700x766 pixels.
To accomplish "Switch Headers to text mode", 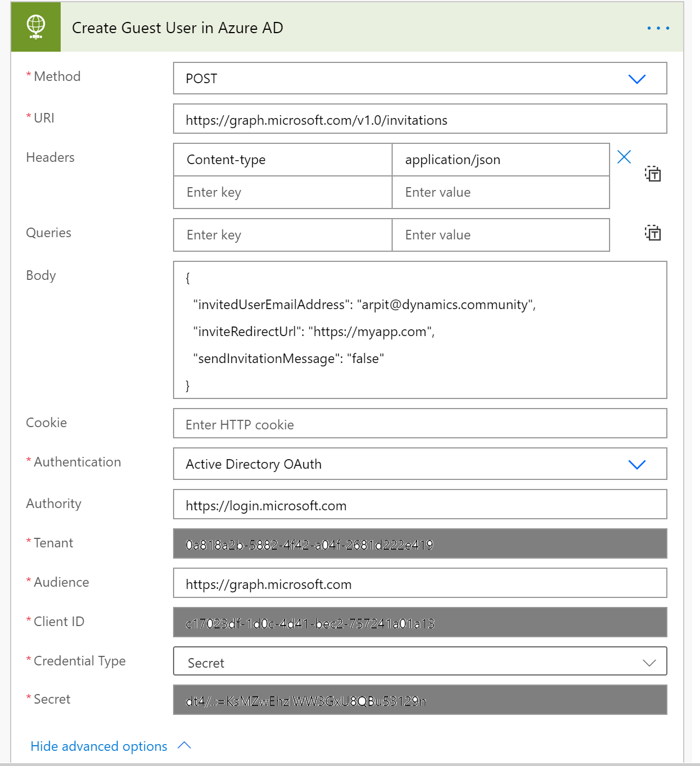I will click(x=653, y=175).
